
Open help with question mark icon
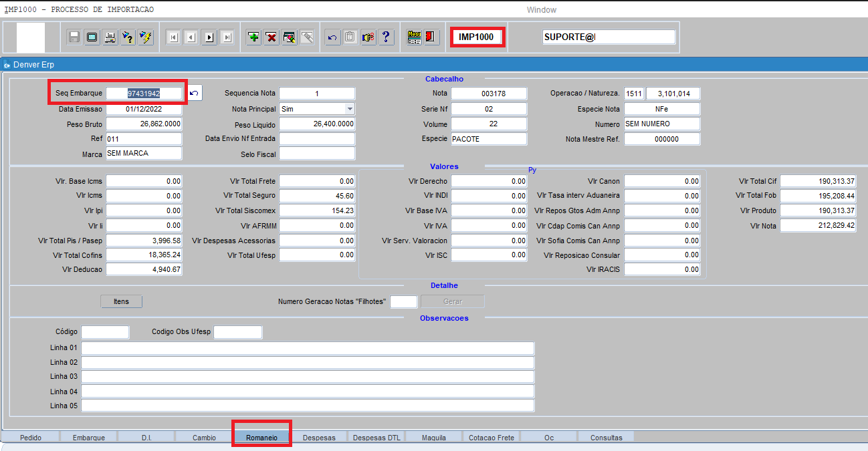pos(387,37)
